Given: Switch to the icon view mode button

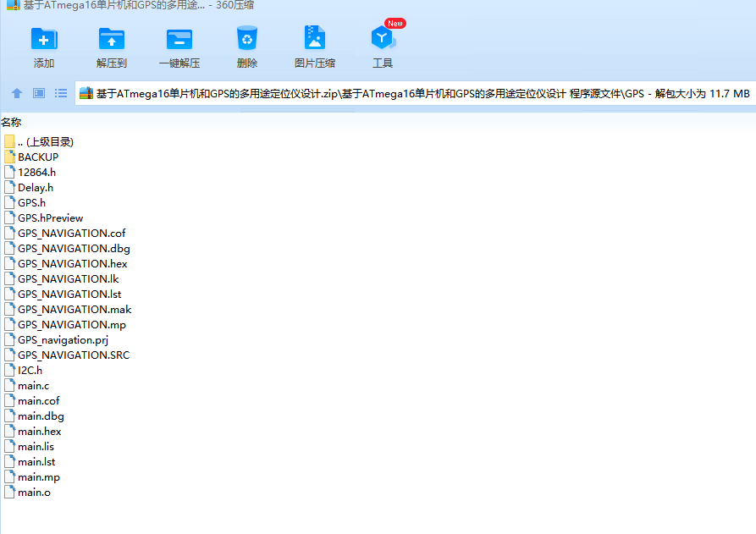Looking at the screenshot, I should pos(39,93).
